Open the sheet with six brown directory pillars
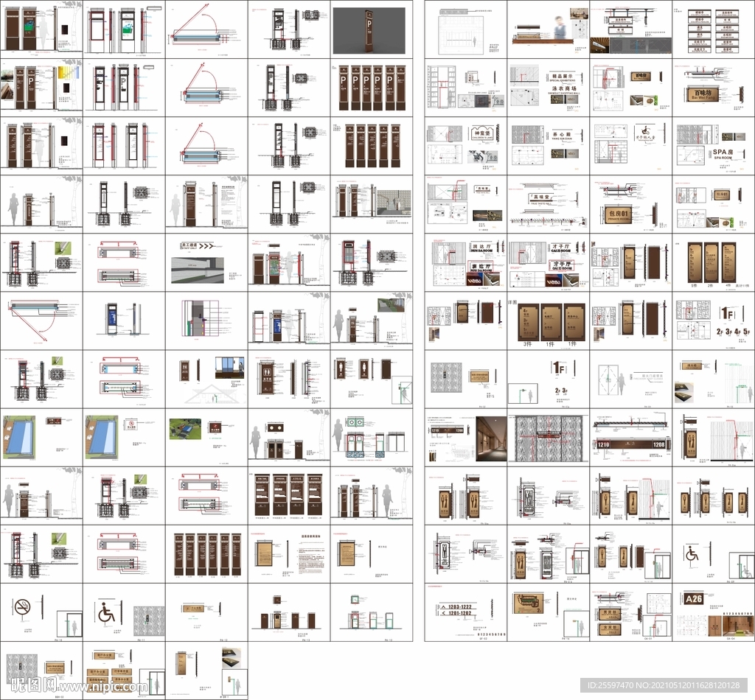Viewport: 755px width, 700px height. click(206, 554)
